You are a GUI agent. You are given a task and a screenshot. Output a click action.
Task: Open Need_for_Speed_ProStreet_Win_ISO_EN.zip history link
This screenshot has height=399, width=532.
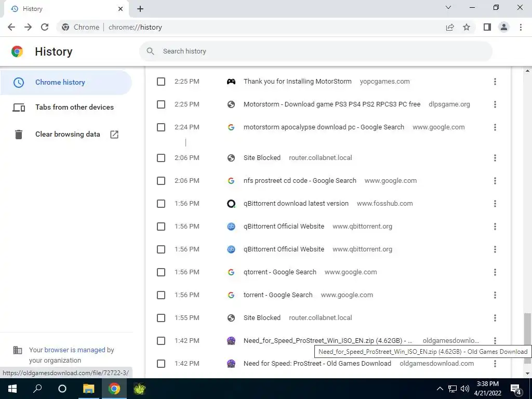coord(328,341)
